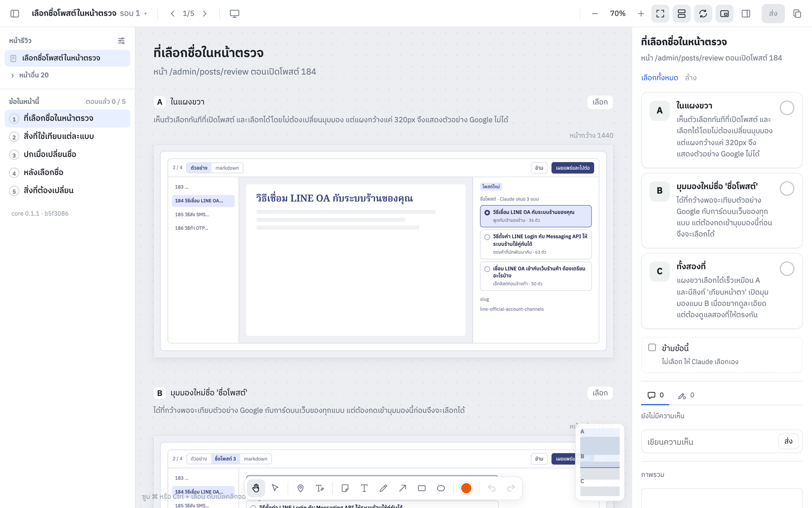Select the location pin tool
This screenshot has width=812, height=508.
300,488
